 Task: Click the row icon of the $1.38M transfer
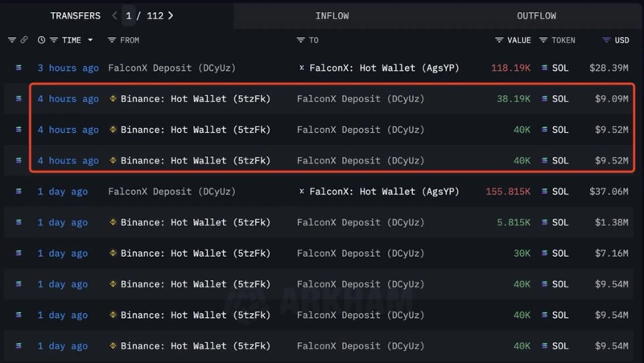[19, 222]
